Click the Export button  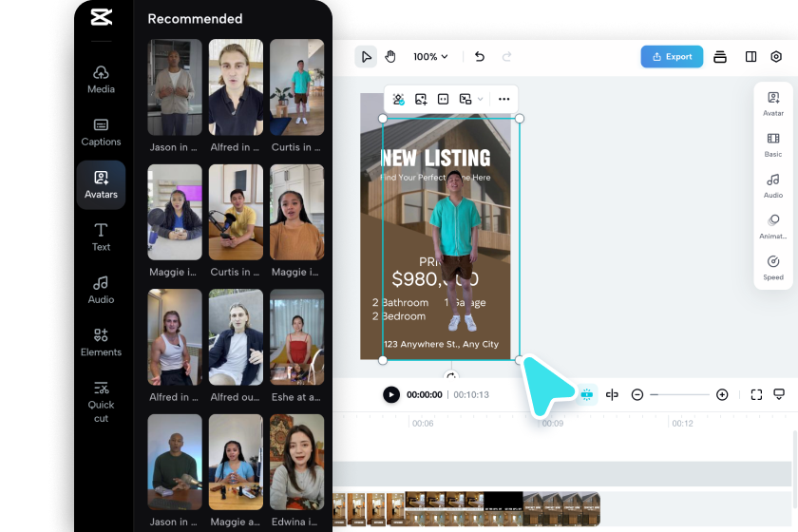(x=672, y=56)
